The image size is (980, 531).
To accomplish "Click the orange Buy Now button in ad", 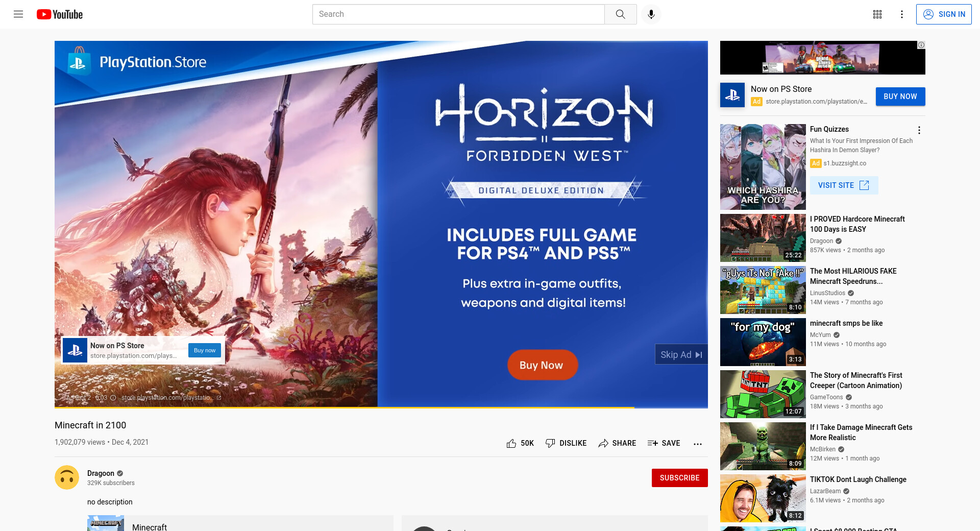I will click(542, 365).
